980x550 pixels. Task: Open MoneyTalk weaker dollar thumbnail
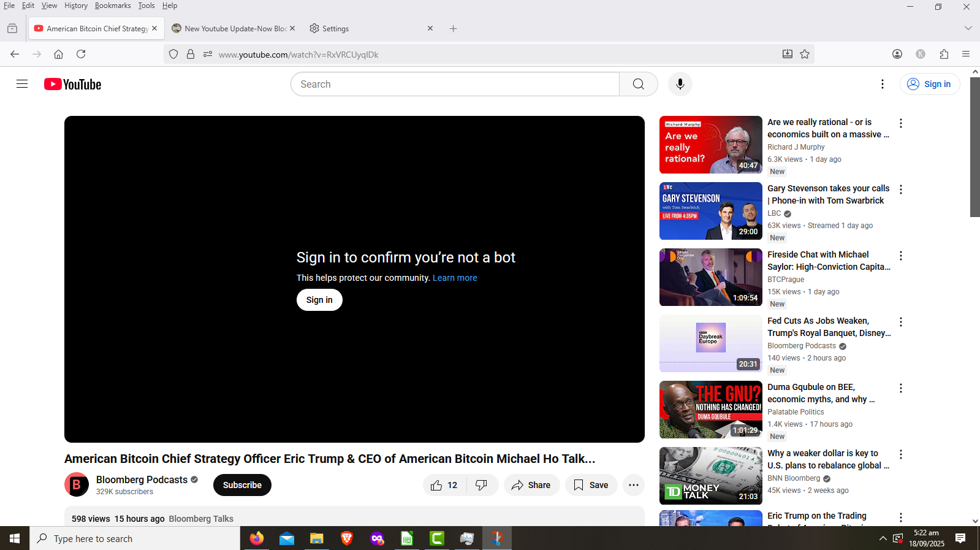(710, 476)
